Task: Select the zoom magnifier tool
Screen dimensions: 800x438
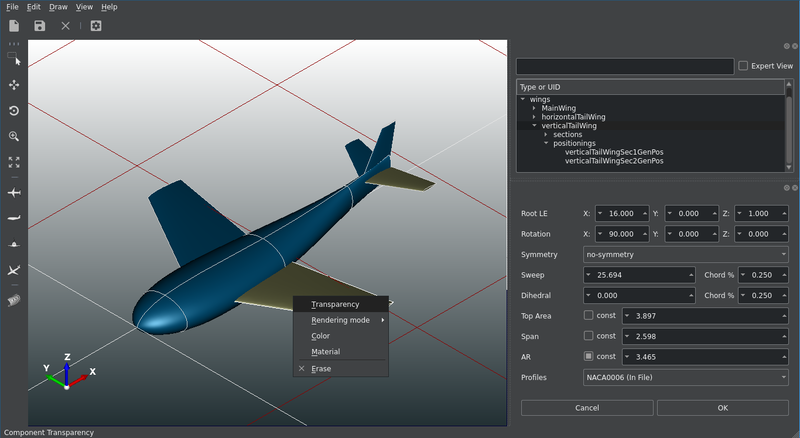Action: tap(14, 136)
